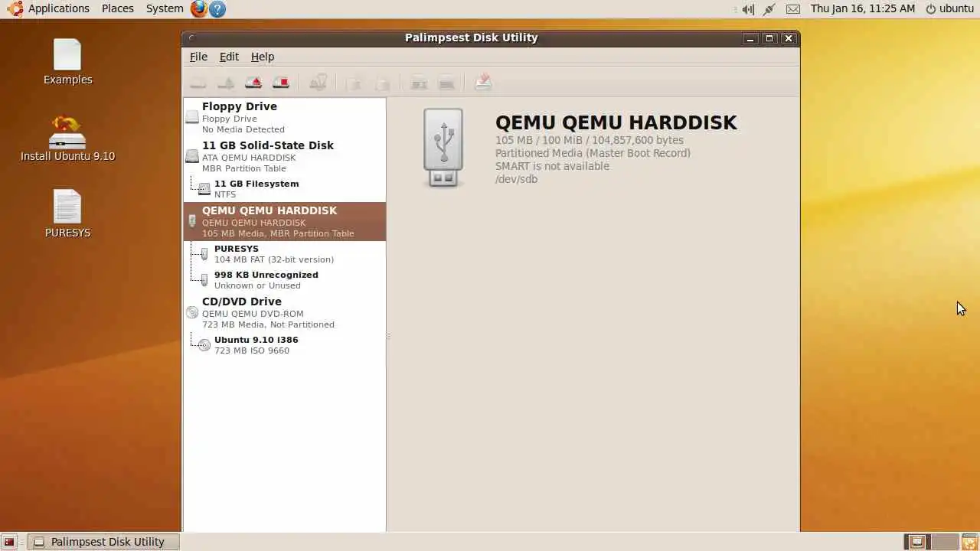Open the Edit menu
The image size is (980, 551).
(229, 57)
